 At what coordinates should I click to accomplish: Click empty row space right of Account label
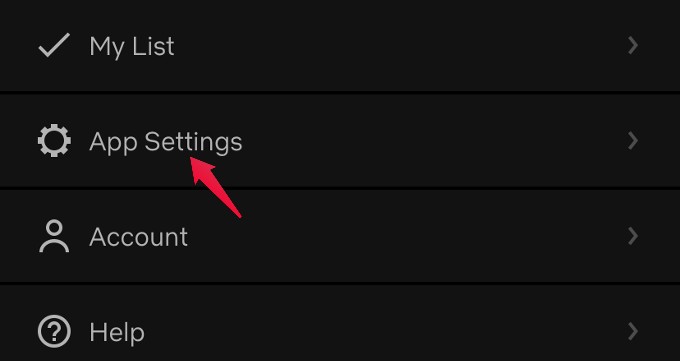click(408, 236)
